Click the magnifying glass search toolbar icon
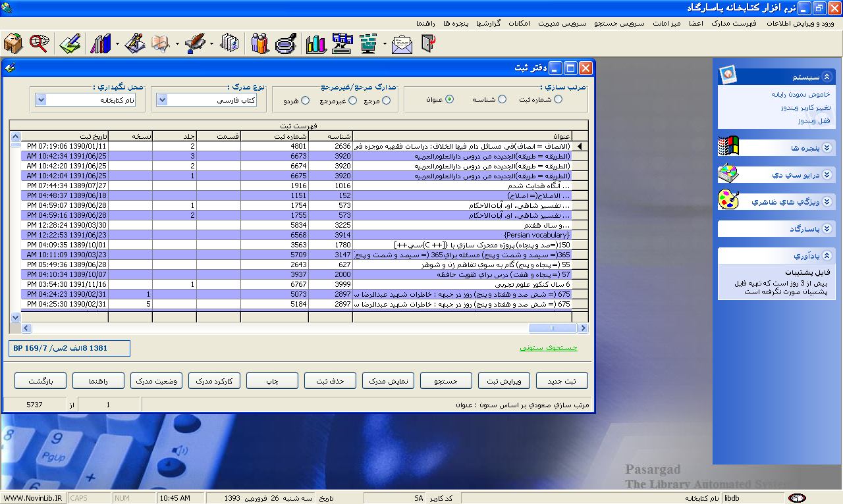This screenshot has width=843, height=504. pyautogui.click(x=40, y=44)
